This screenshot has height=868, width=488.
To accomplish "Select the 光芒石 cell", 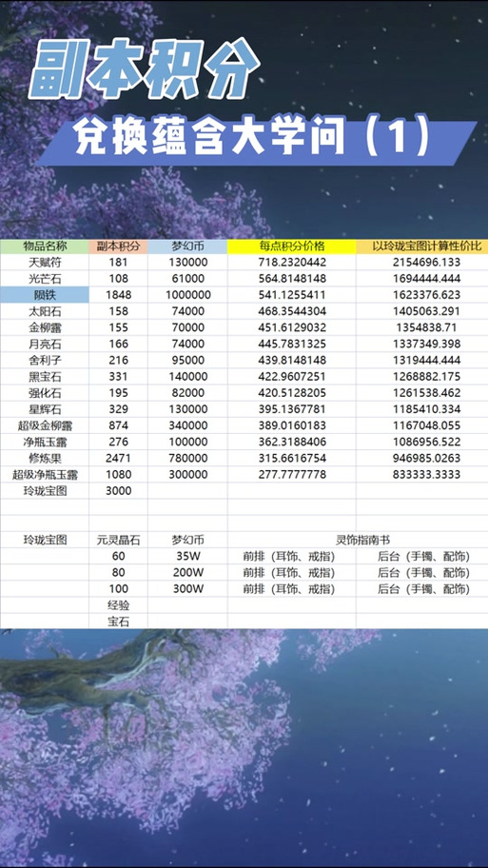I will coord(45,279).
